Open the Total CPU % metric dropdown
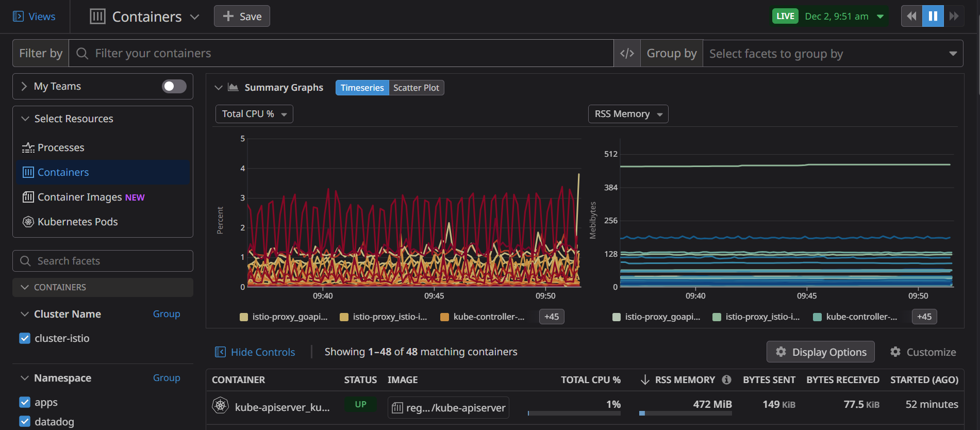Viewport: 980px width, 430px height. (254, 114)
